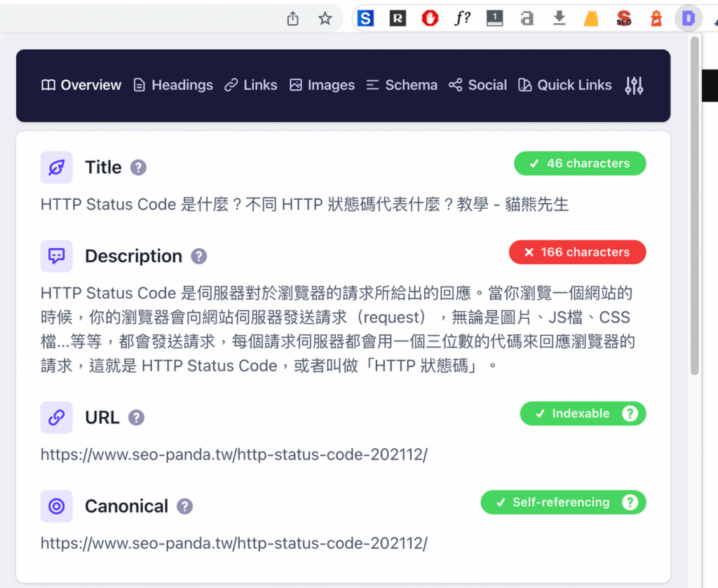Click the 166 characters red badge
The height and width of the screenshot is (588, 718).
(578, 252)
